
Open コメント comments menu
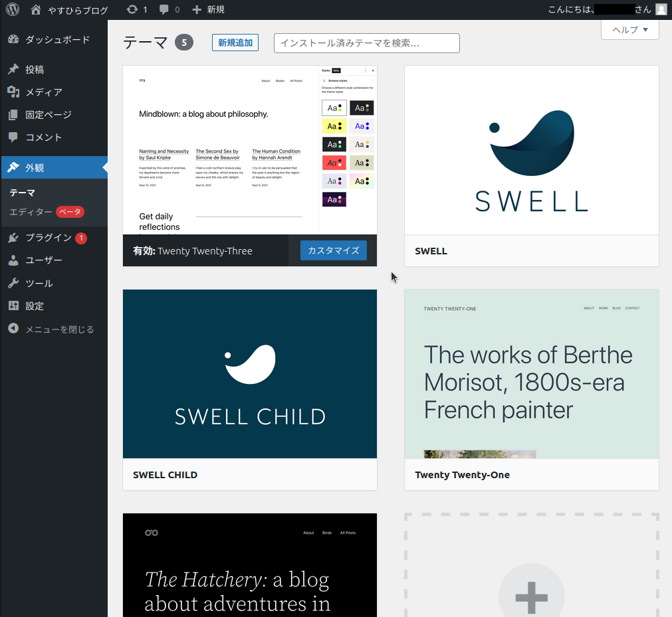click(54, 137)
